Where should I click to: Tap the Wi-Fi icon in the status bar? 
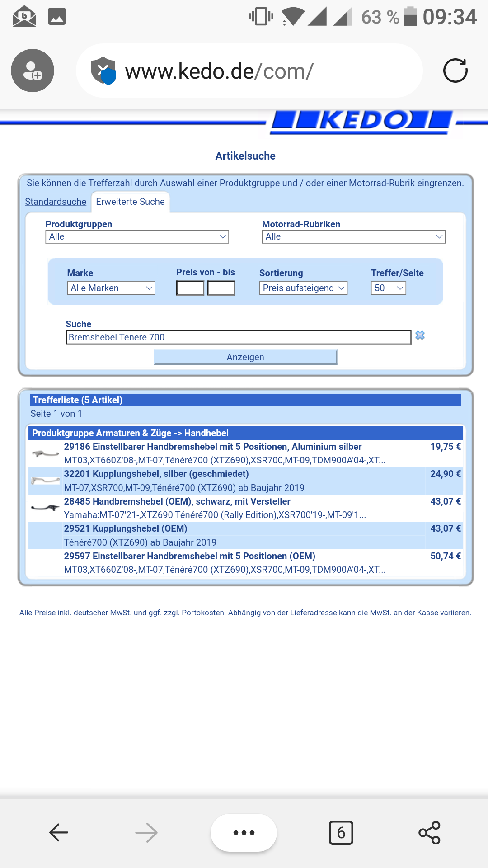click(293, 17)
